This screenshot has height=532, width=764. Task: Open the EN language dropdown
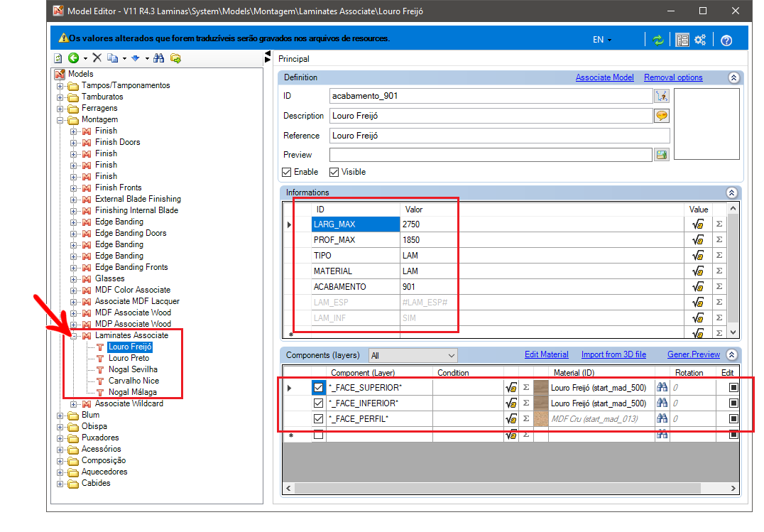coord(602,40)
